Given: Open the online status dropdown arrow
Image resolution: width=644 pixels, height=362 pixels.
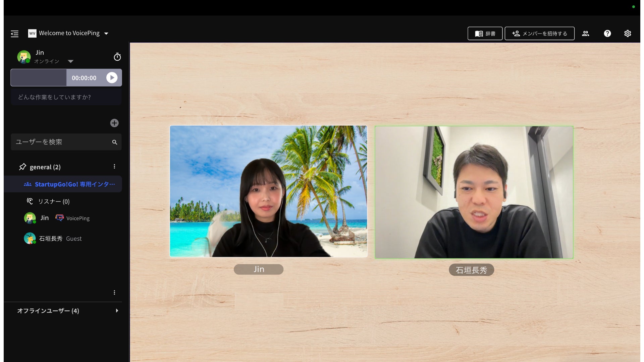Looking at the screenshot, I should [70, 61].
